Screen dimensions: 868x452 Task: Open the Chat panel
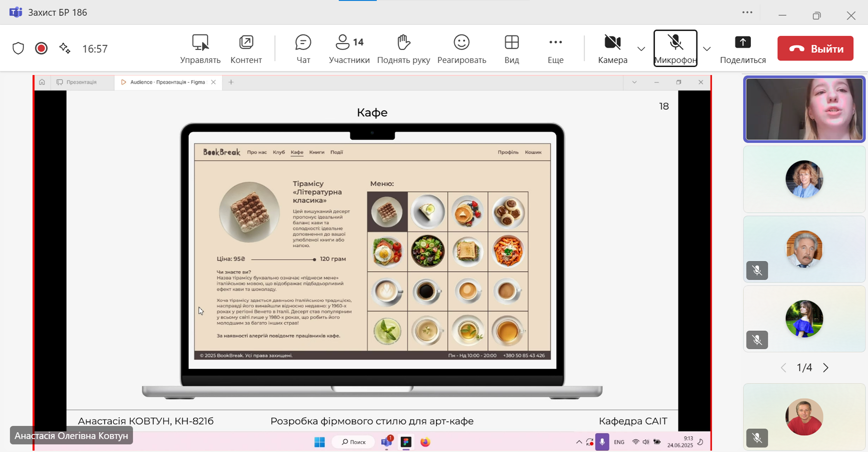[303, 49]
